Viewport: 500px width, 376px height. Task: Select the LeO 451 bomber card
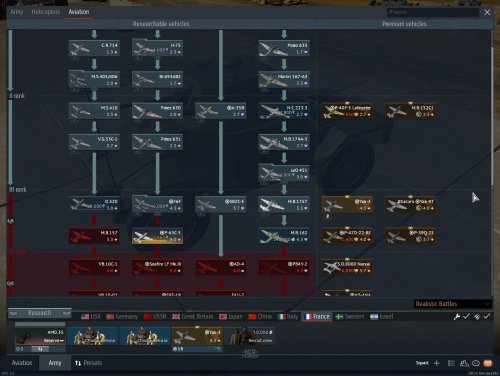point(284,173)
